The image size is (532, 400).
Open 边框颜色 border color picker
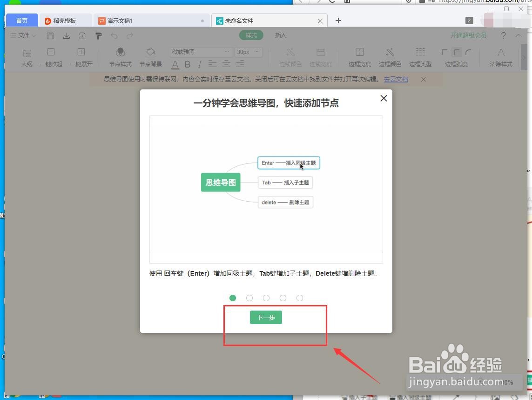coord(390,57)
